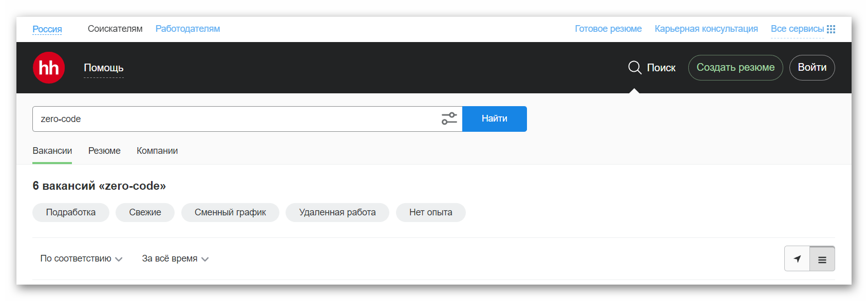Open the all services grid icon
The width and height of the screenshot is (868, 301).
pyautogui.click(x=831, y=29)
